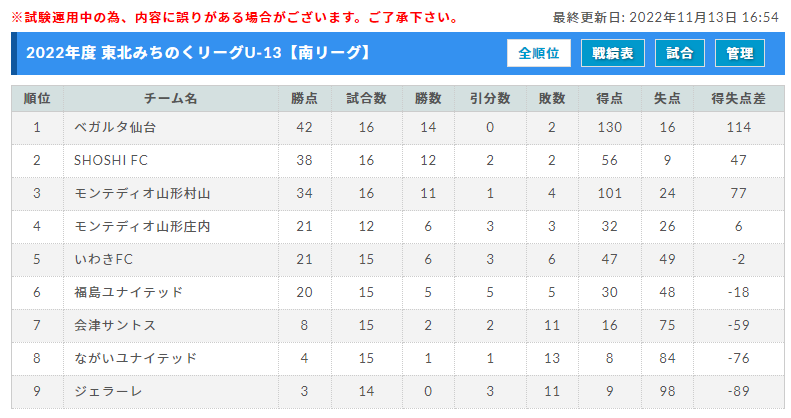
Task: Select the 会津サントス team name
Action: (115, 325)
